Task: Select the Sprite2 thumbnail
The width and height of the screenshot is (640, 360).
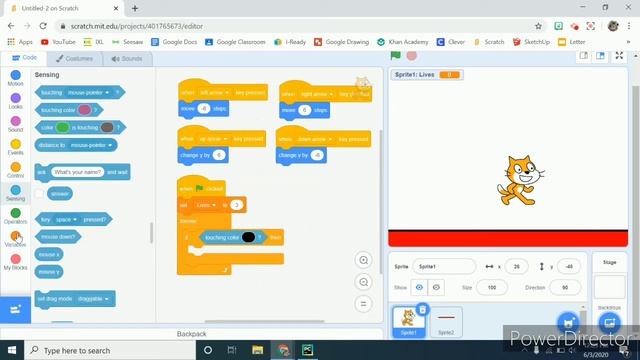Action: [446, 322]
